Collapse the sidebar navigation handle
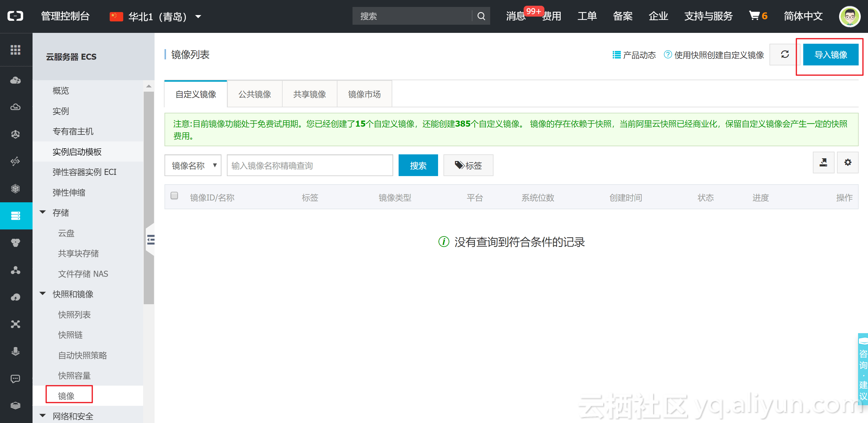The height and width of the screenshot is (423, 868). (x=150, y=239)
